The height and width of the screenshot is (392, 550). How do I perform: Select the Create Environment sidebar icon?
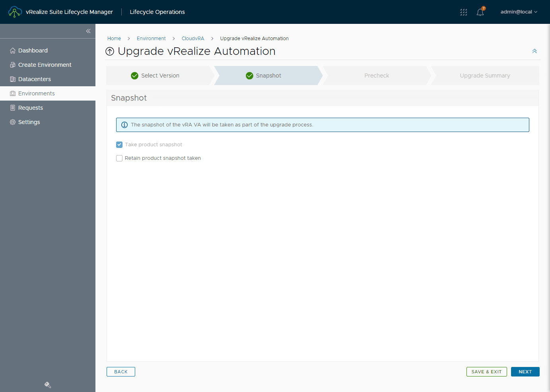click(12, 64)
